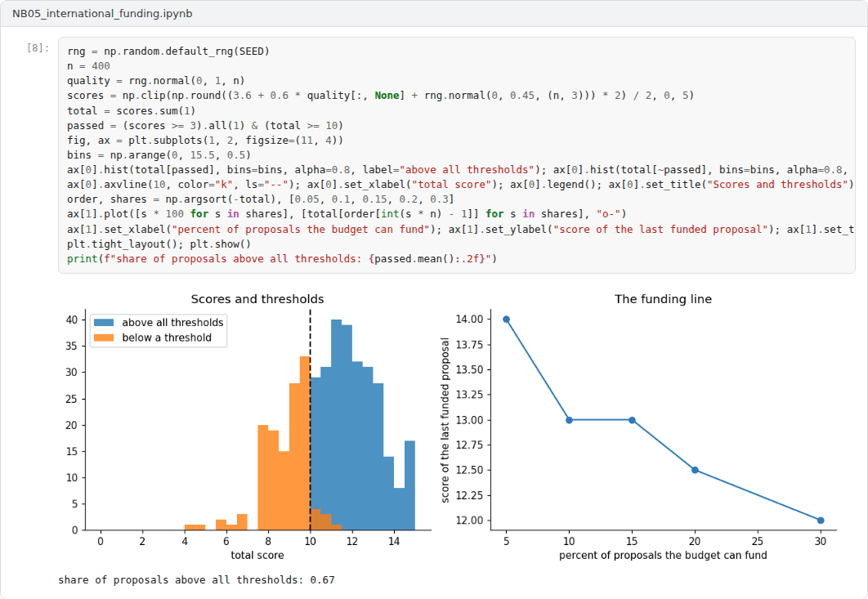This screenshot has height=599, width=868.
Task: Click the code line starting "ax[1].set_xlabel"
Action: pyautogui.click(x=461, y=229)
